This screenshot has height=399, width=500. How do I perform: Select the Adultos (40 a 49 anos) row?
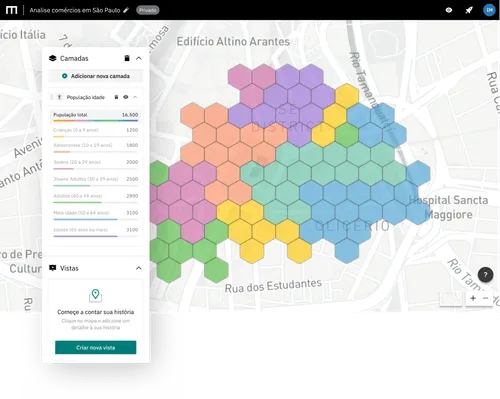(95, 198)
